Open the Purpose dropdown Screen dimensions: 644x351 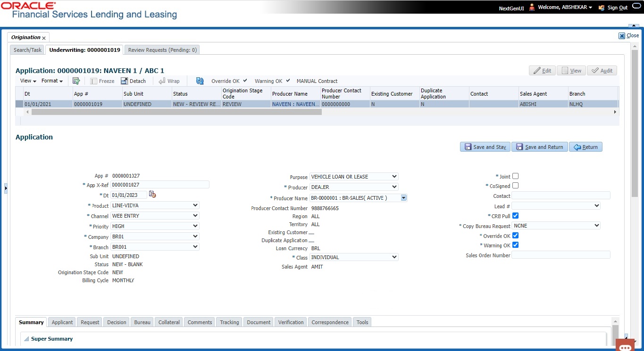[354, 177]
